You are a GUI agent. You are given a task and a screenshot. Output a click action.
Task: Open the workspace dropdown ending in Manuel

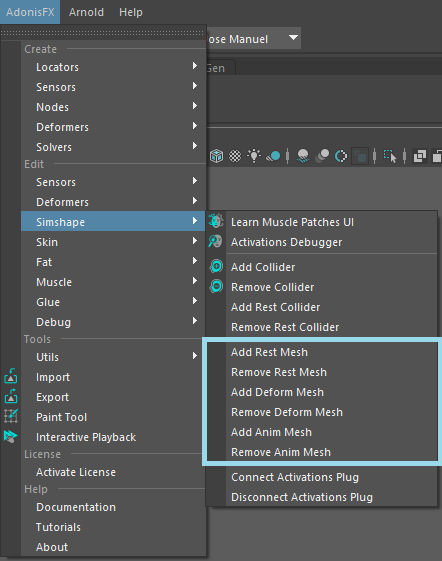254,38
